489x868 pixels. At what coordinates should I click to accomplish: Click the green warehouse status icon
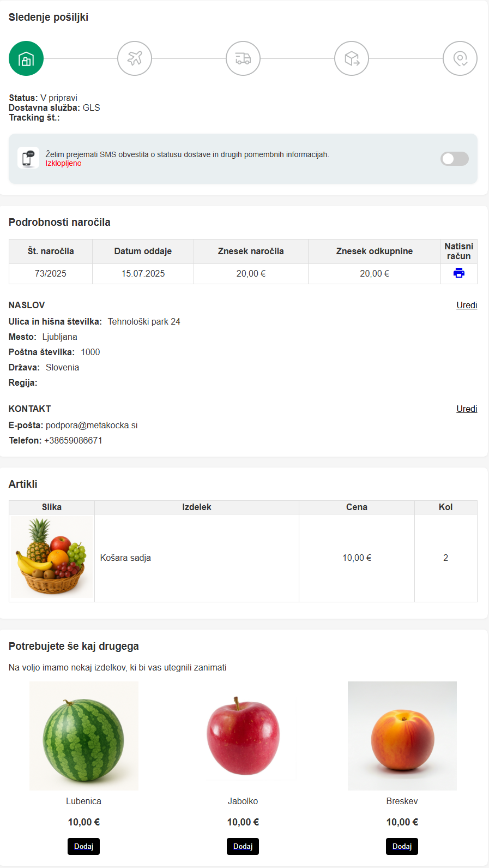point(26,58)
